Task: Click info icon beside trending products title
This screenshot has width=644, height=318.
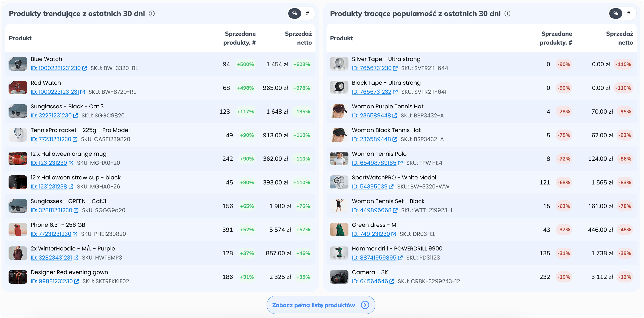Action: [152, 14]
